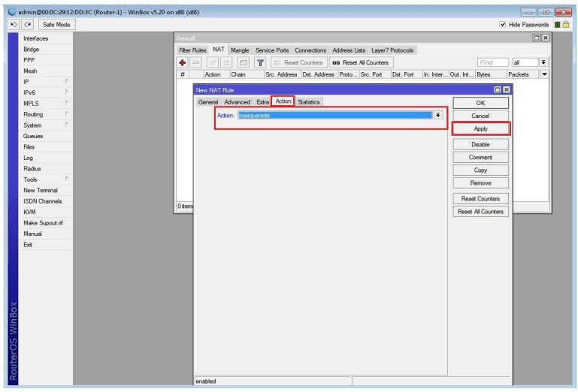The width and height of the screenshot is (578, 392).
Task: Click the undo arrow icon in top toolbar
Action: tap(14, 25)
